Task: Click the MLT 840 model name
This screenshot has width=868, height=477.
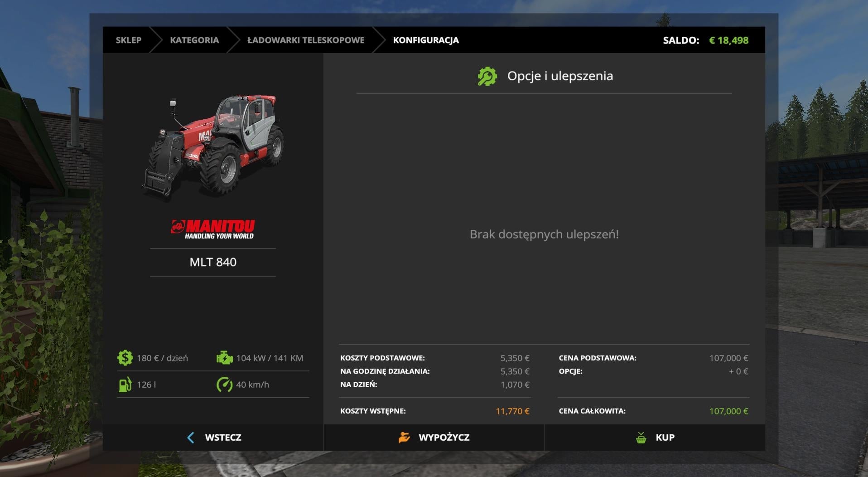Action: pyautogui.click(x=213, y=262)
